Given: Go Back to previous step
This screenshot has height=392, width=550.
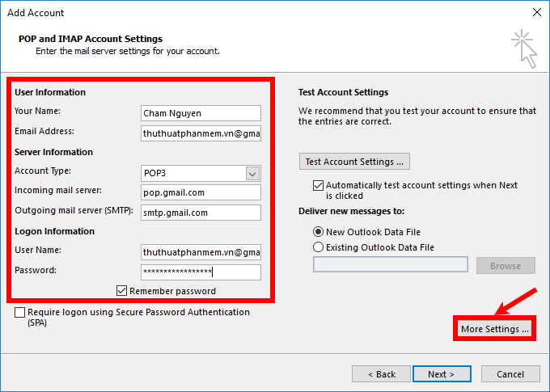Looking at the screenshot, I should [381, 374].
